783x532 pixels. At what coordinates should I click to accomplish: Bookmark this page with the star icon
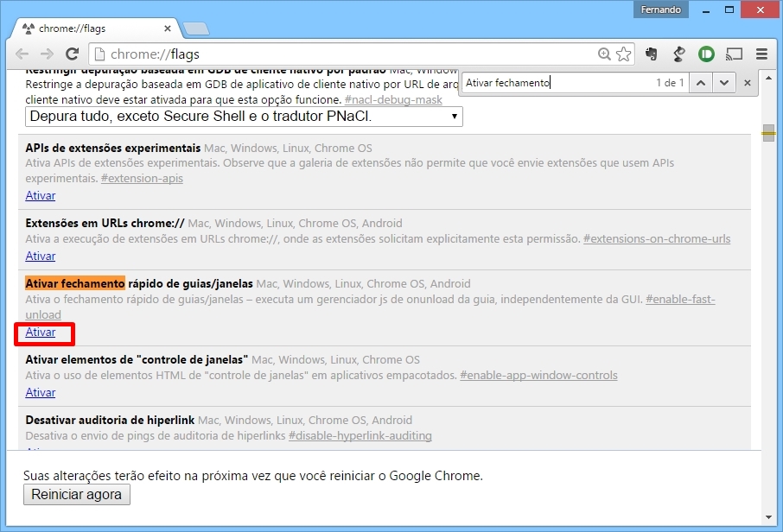coord(623,54)
